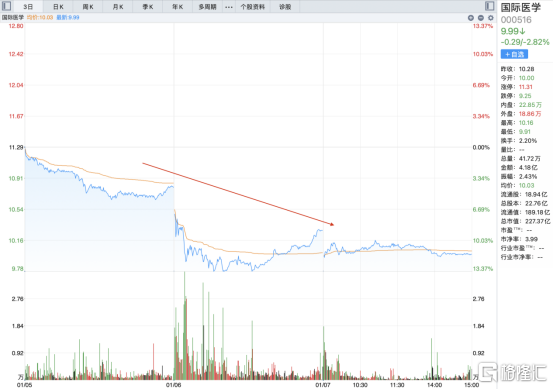Open the 诊股 tab
Screen dimensions: 553x389
click(285, 7)
